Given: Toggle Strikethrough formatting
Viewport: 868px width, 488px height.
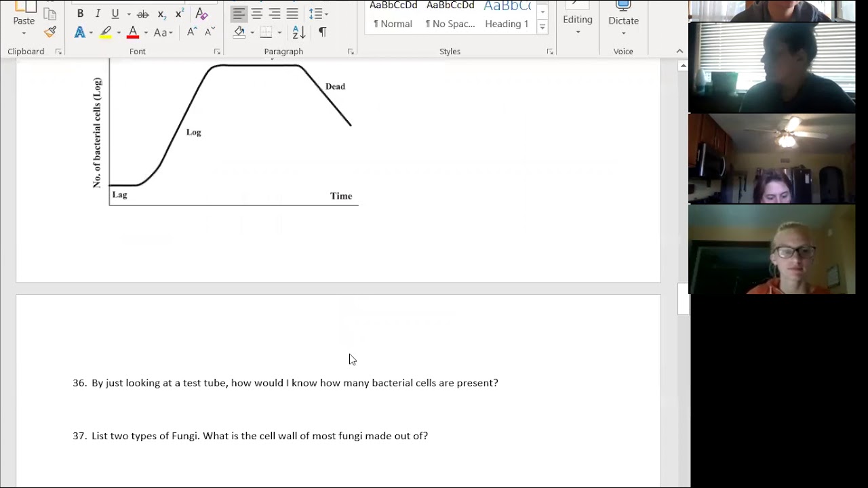Looking at the screenshot, I should [142, 14].
